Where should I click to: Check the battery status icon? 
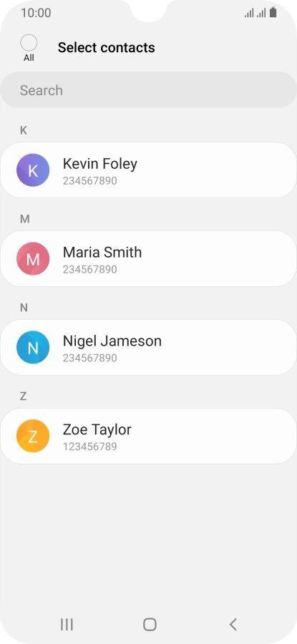[273, 13]
